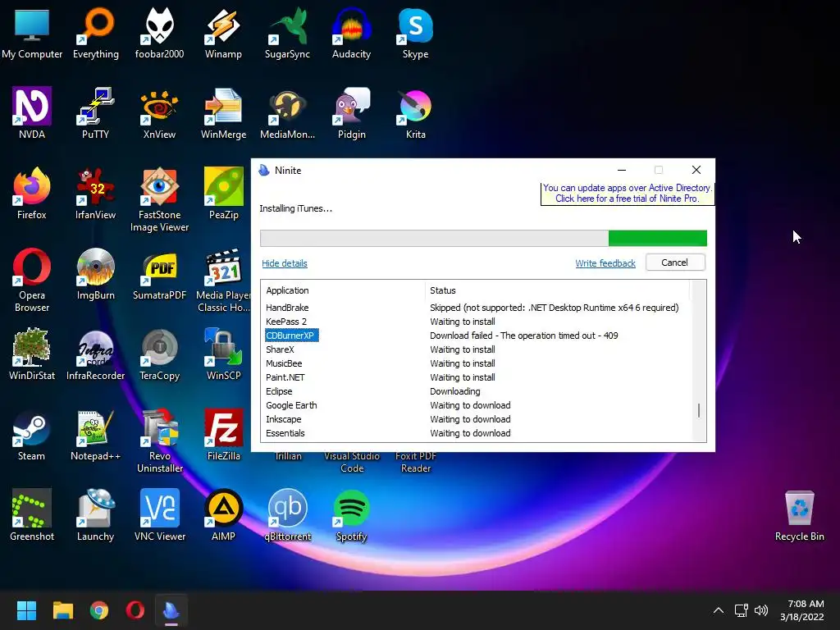Select the Launchy desktop shortcut
Screen dimensions: 840x630
coord(95,515)
